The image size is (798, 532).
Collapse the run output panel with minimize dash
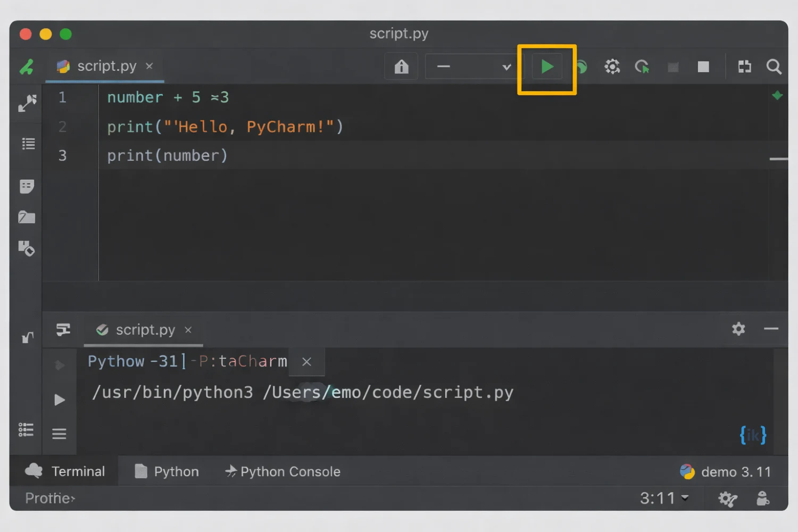[x=771, y=329]
